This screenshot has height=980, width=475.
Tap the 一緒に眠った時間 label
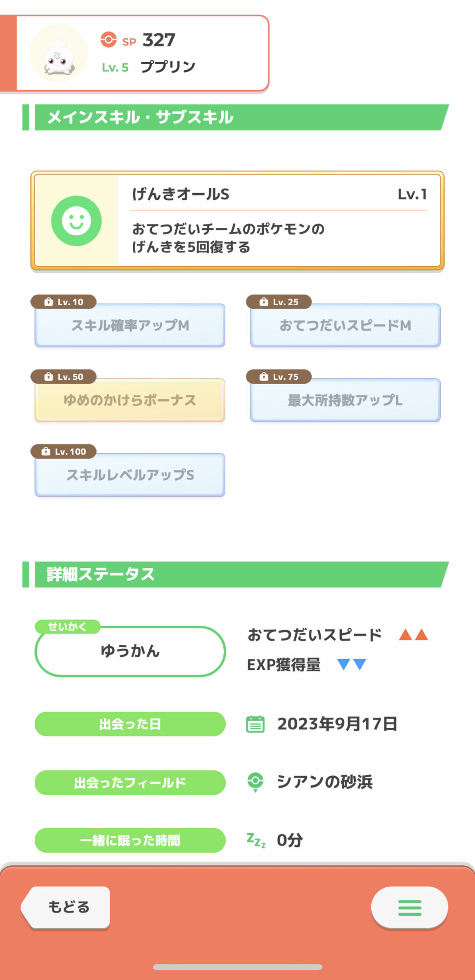[130, 840]
